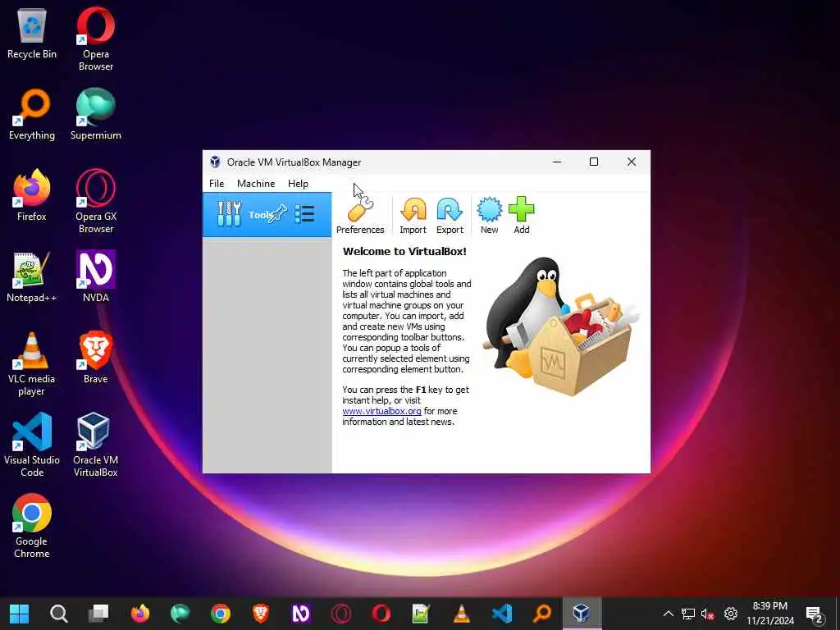Open the settings gear in system tray
840x630 pixels.
(730, 614)
